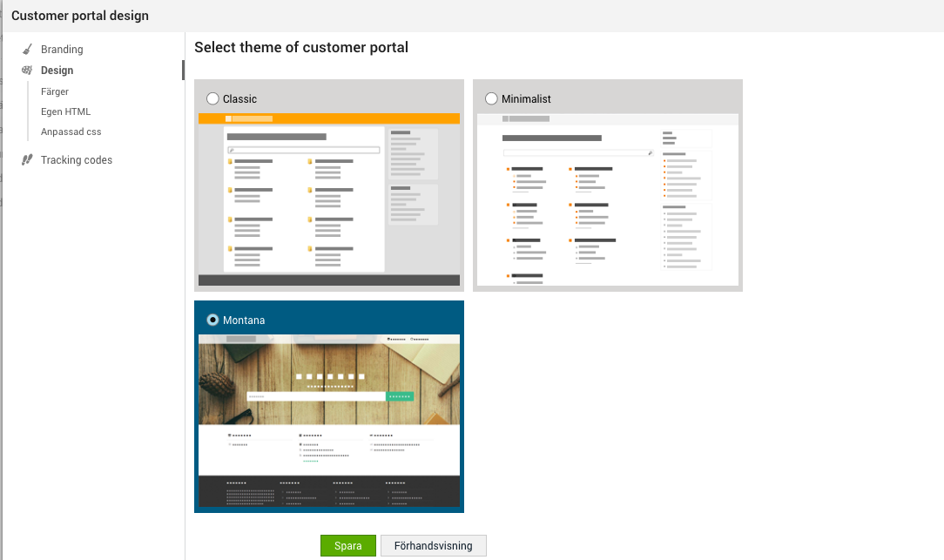Viewport: 944px width, 560px height.
Task: Click the Classic theme preview thumbnail
Action: [329, 199]
